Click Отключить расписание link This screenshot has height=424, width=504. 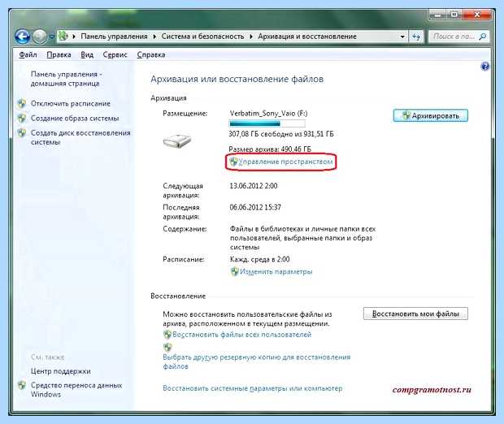[71, 104]
